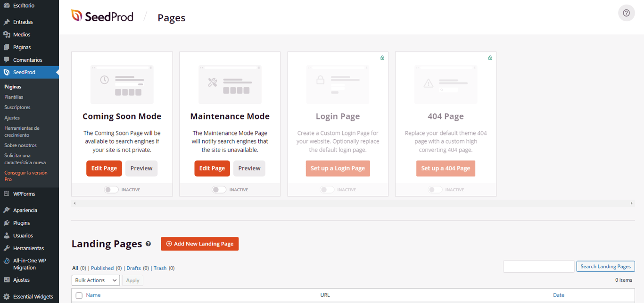644x303 pixels.
Task: Filter by Published landing pages
Action: point(102,268)
